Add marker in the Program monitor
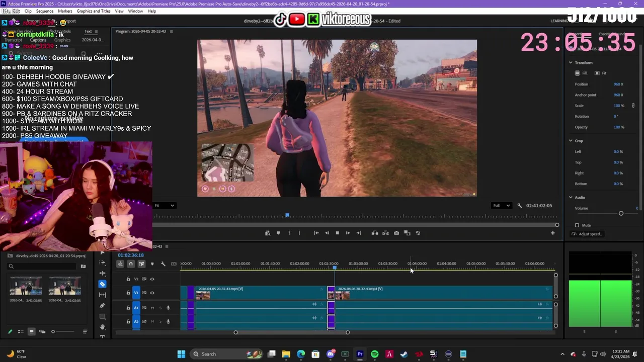The width and height of the screenshot is (644, 362). click(278, 233)
